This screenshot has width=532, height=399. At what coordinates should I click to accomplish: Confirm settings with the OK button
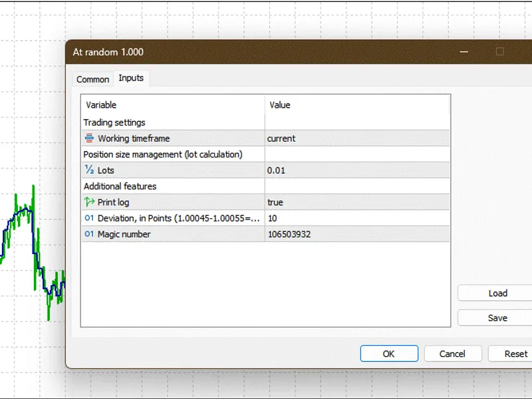tap(389, 354)
